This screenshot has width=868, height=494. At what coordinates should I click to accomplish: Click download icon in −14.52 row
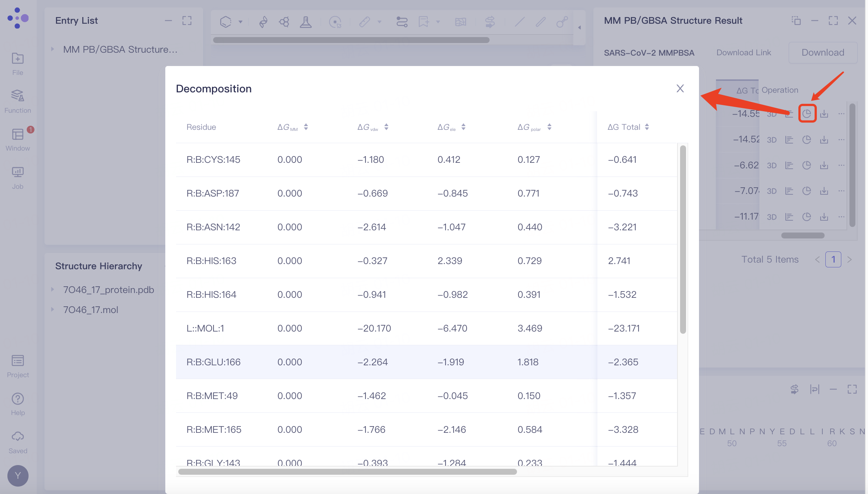tap(824, 139)
